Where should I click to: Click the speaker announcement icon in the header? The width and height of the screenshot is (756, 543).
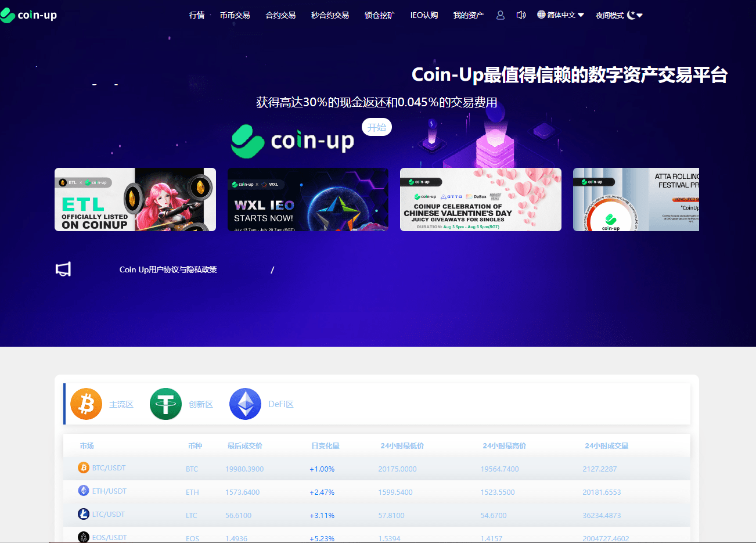(x=521, y=15)
